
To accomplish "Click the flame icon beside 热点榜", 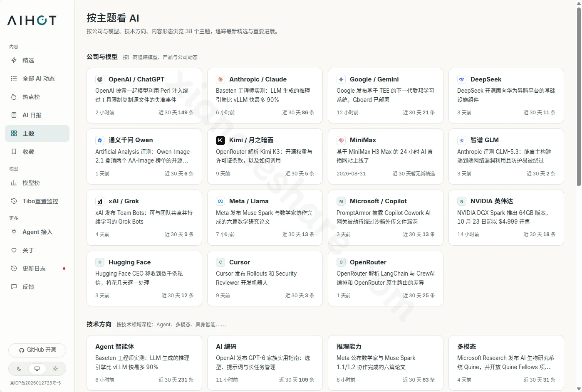I will 14,97.
